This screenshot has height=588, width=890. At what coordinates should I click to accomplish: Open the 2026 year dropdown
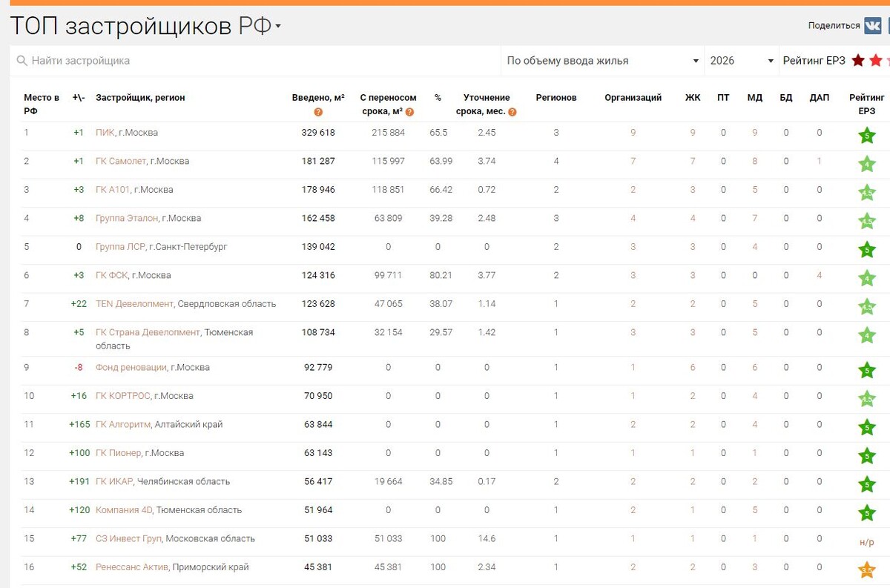[x=740, y=61]
